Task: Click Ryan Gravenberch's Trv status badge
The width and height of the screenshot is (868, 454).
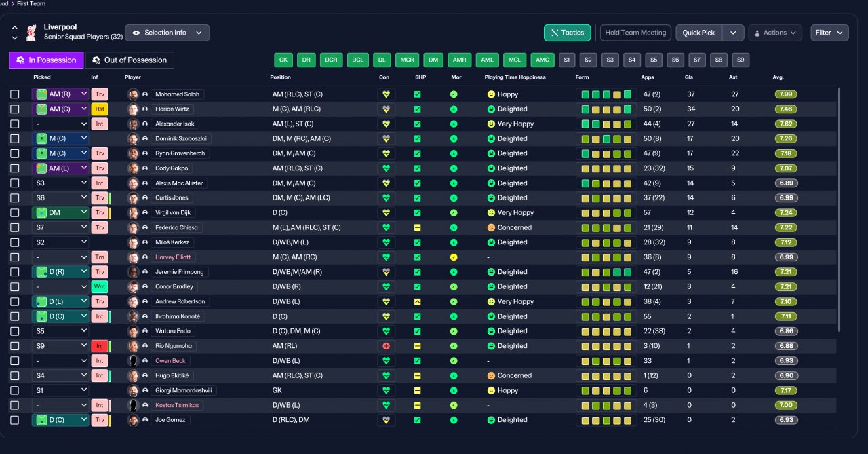Action: coord(100,154)
